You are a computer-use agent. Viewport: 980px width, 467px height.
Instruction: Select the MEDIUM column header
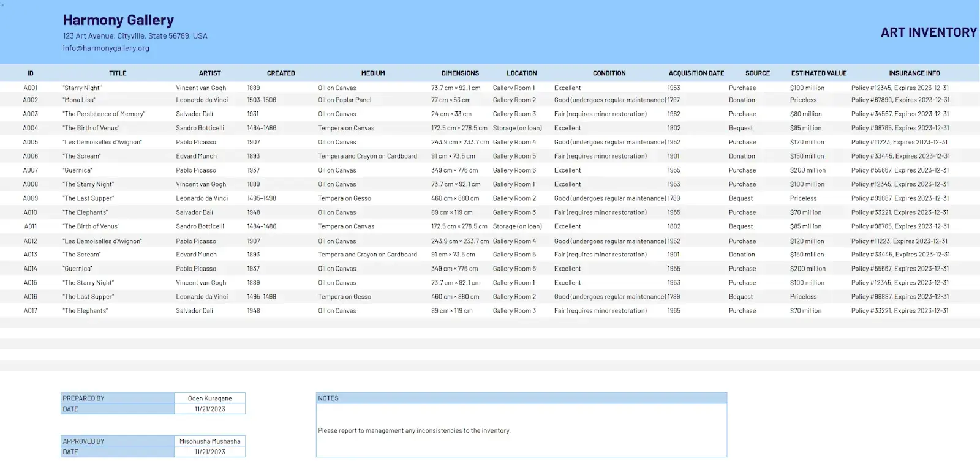click(372, 73)
